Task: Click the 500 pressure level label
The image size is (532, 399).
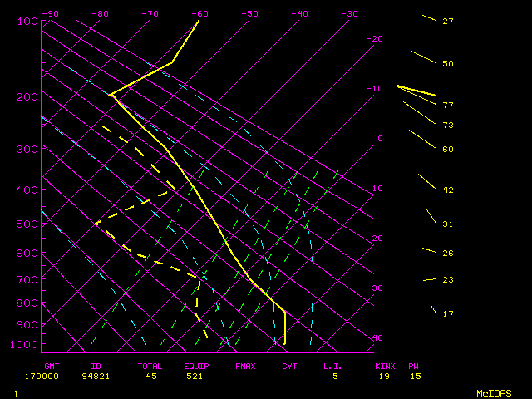Action: click(27, 224)
